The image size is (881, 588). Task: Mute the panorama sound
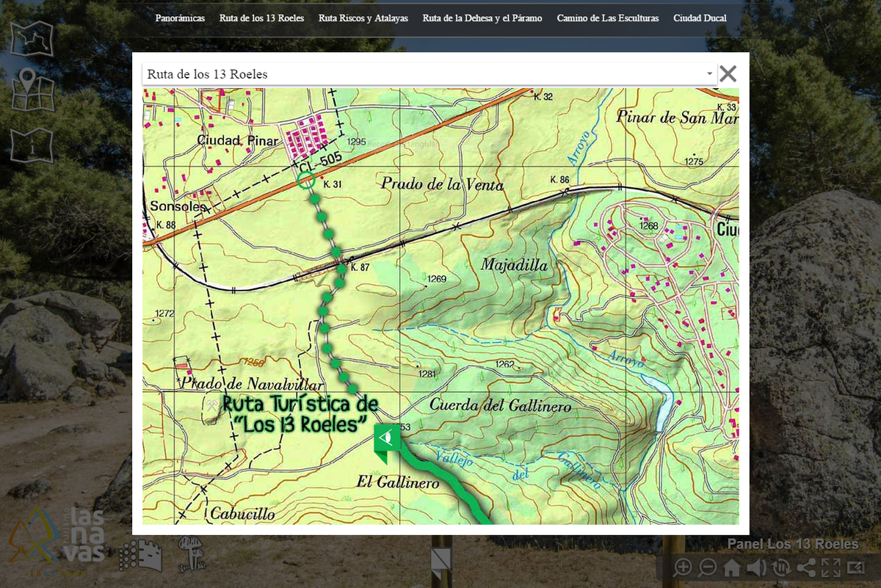coord(757,567)
